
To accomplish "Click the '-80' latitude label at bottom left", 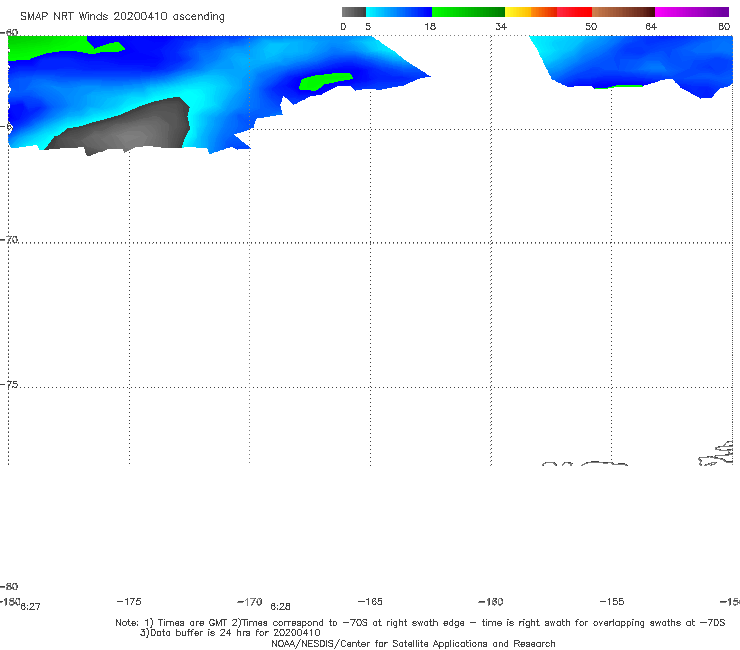I will (x=9, y=586).
